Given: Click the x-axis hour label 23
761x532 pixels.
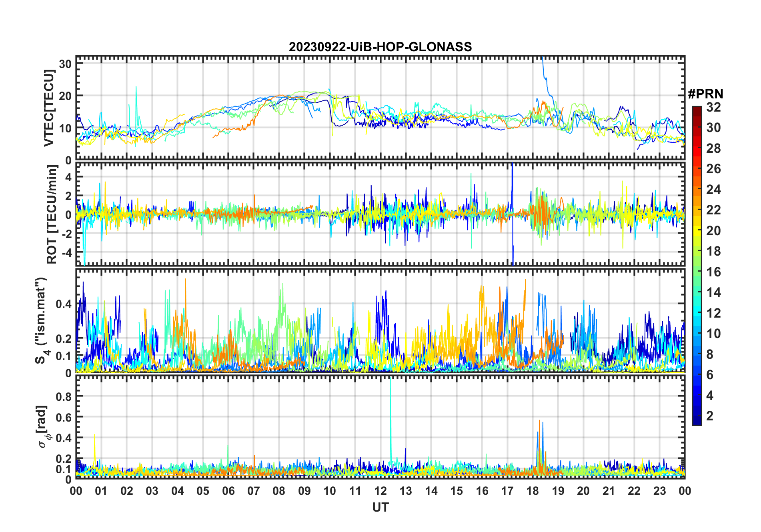Looking at the screenshot, I should 659,491.
